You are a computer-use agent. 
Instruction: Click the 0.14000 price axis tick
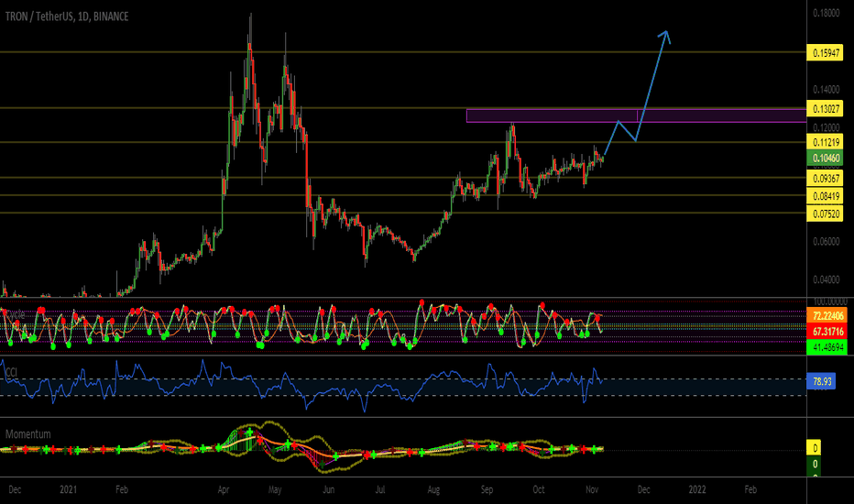[827, 90]
